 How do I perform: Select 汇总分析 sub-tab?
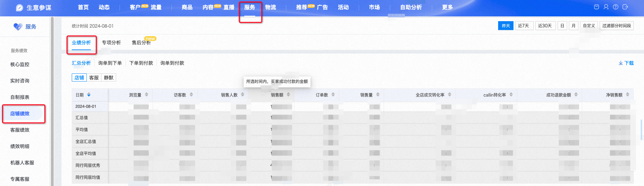point(81,63)
